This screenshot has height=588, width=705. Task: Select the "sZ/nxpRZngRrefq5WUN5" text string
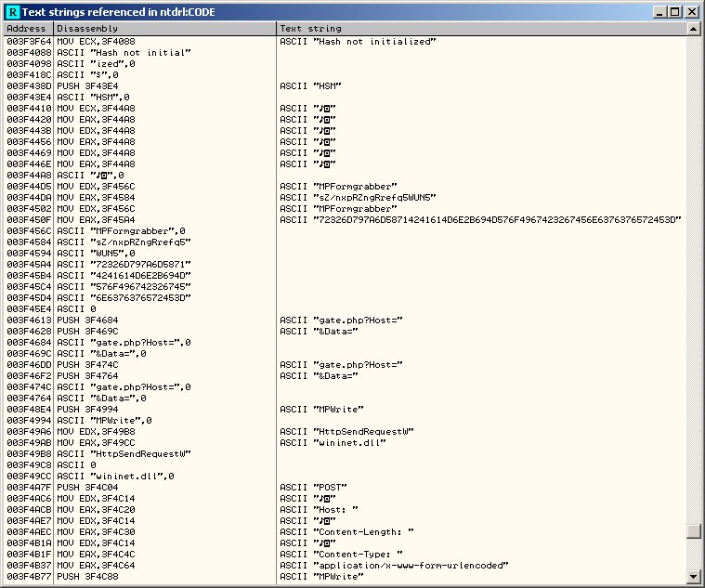[358, 197]
